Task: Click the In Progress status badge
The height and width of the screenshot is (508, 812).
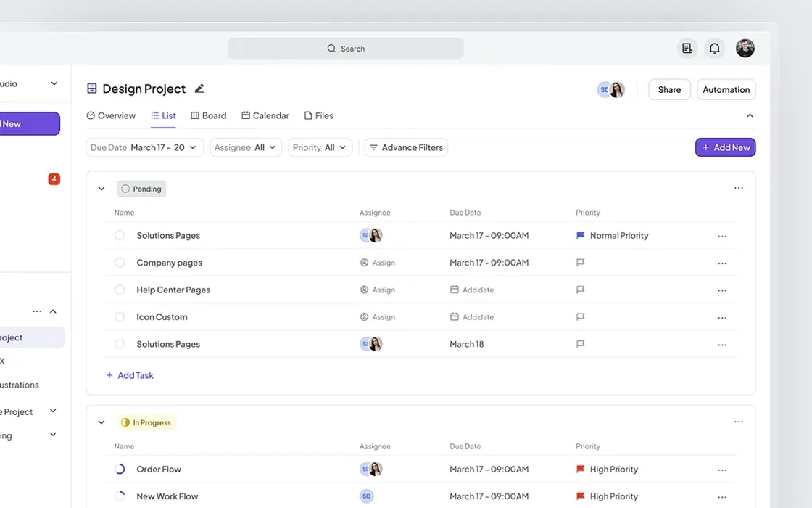Action: 146,422
